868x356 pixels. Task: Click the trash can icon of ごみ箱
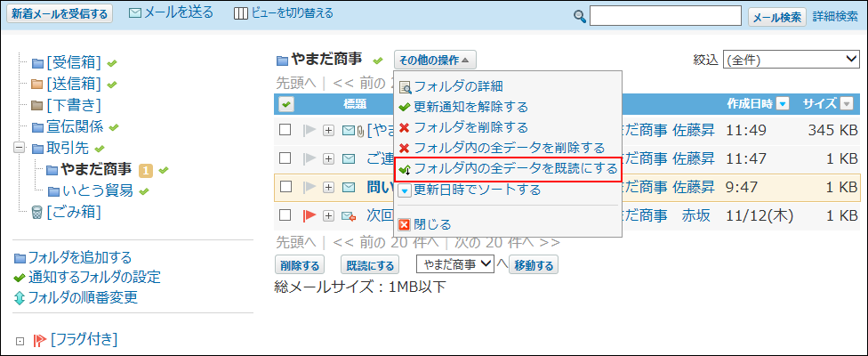[37, 212]
